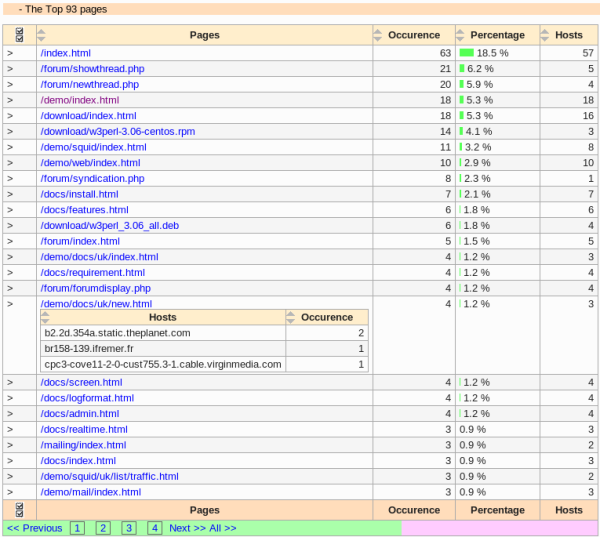Open the /demo/web/index.html link
The width and height of the screenshot is (600, 537).
[90, 163]
